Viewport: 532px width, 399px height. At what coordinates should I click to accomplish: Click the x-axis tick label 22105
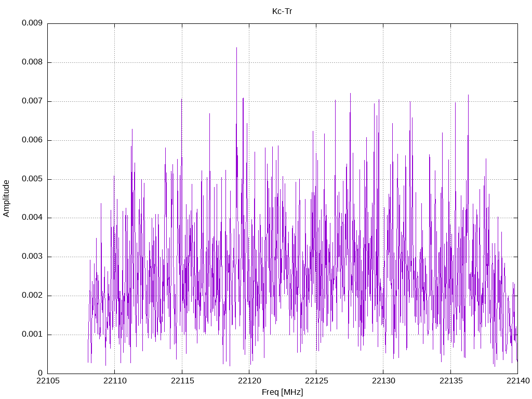coord(47,381)
